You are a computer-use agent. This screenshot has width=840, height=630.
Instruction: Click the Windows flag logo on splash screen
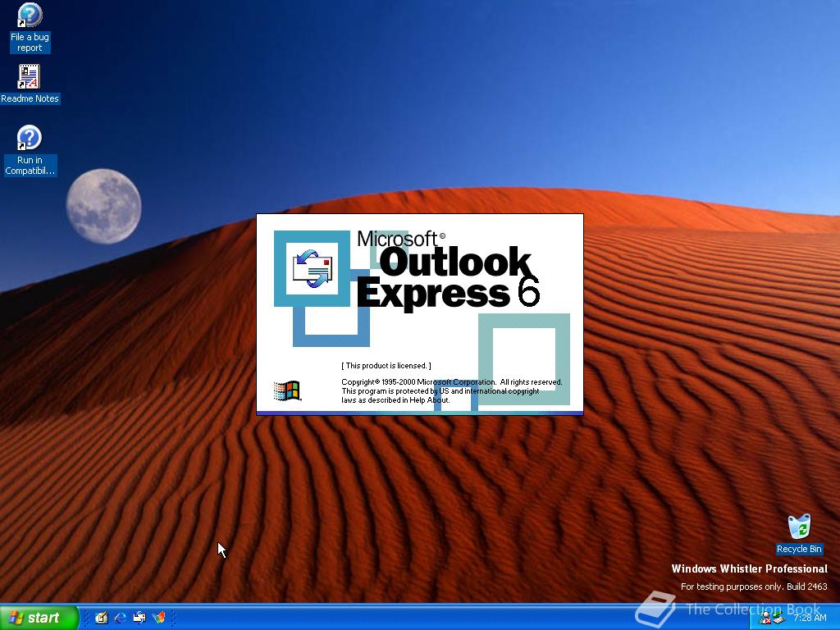tap(287, 391)
